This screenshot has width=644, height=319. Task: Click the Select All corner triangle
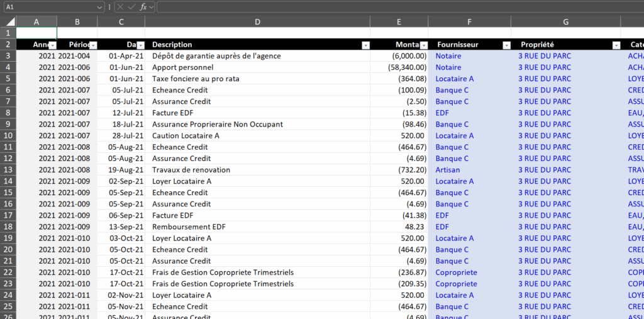click(11, 22)
